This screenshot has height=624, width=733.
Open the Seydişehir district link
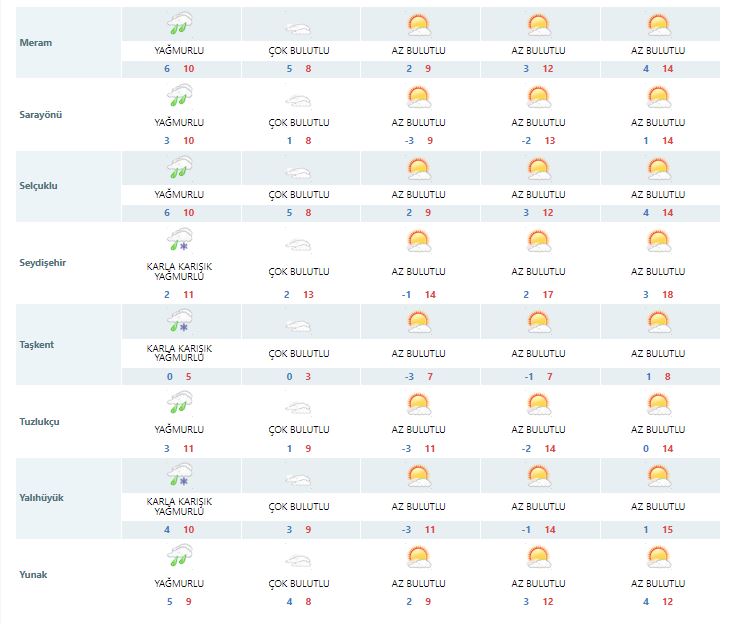pos(45,263)
